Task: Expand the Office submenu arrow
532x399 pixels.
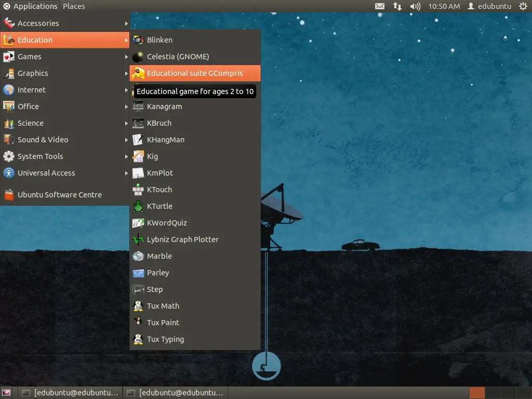Action: [126, 107]
